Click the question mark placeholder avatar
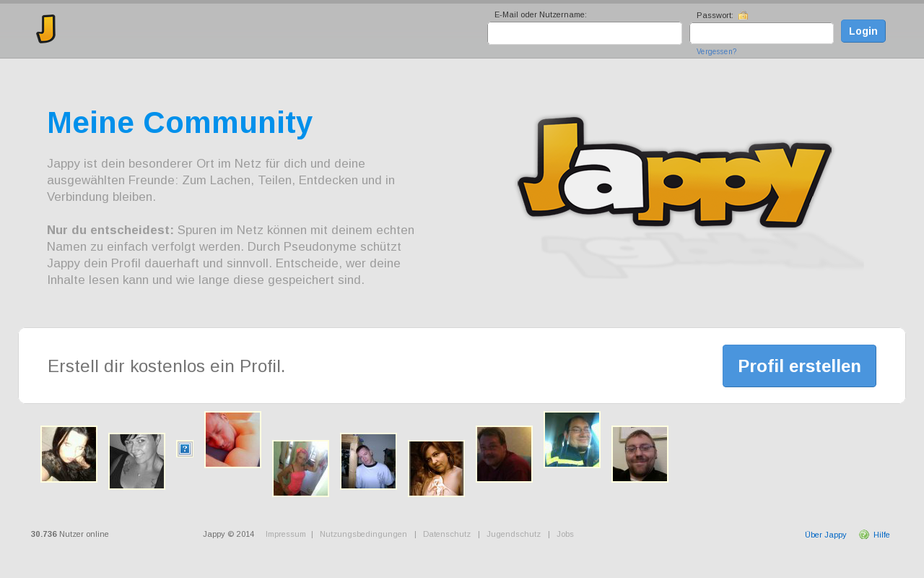This screenshot has width=924, height=578. click(x=185, y=449)
